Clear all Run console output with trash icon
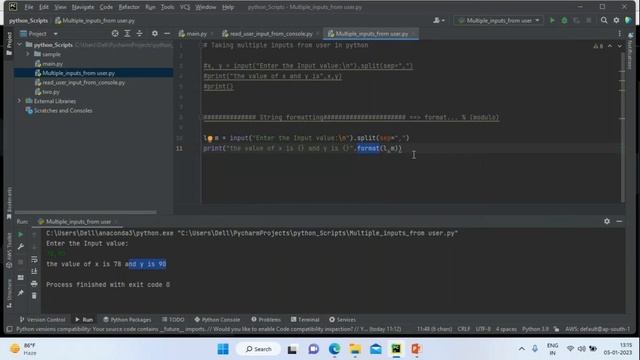The height and width of the screenshot is (360, 640). 34,295
